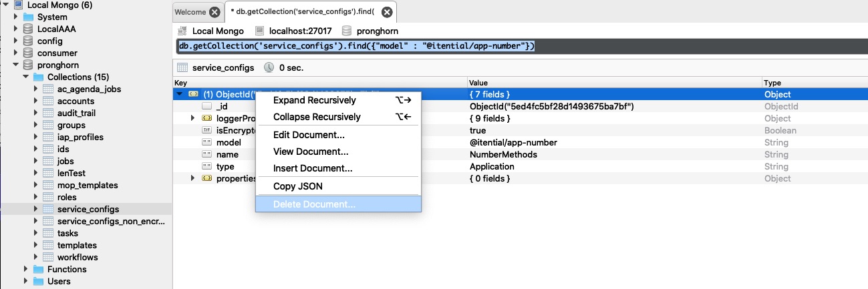The image size is (868, 289).
Task: Close the service_configs query tab
Action: pos(386,12)
